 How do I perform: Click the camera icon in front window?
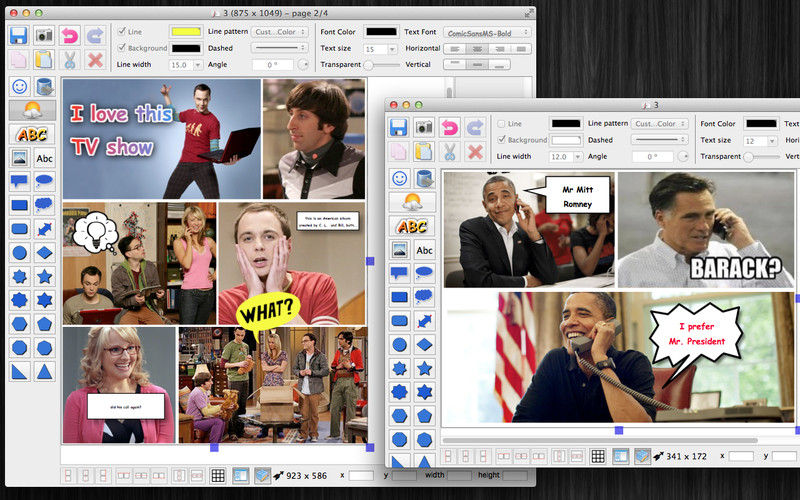coord(424,127)
